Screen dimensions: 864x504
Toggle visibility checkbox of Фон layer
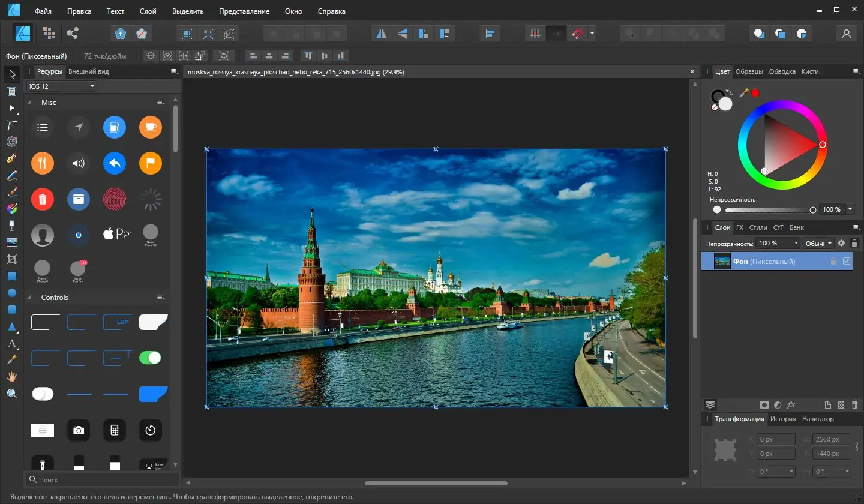pyautogui.click(x=847, y=262)
